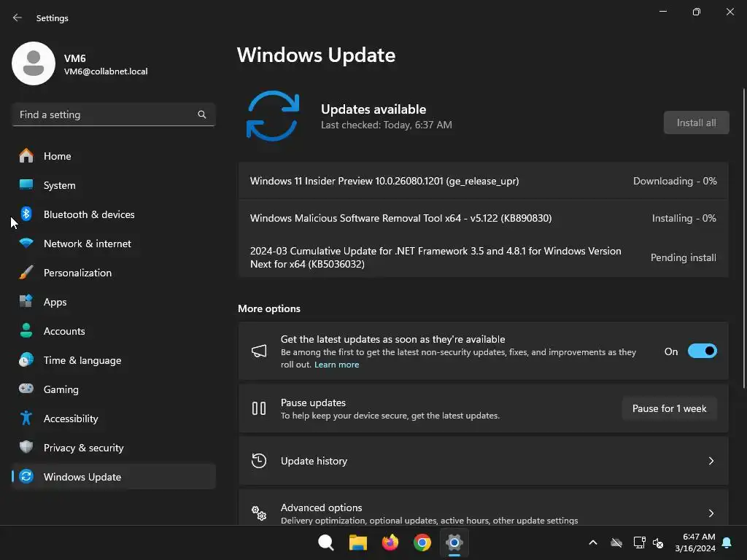Open Gaming settings label
The image size is (747, 560).
61,389
